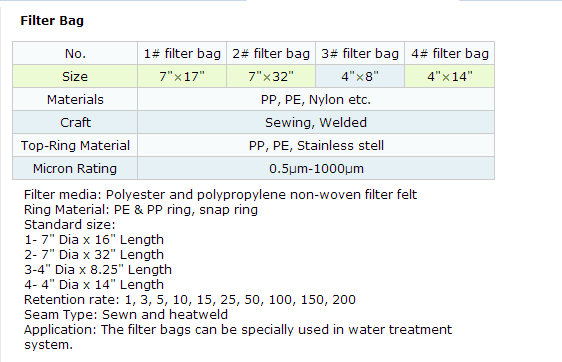Select the 1# filter bag header cell
Image resolution: width=562 pixels, height=362 pixels.
tap(182, 53)
